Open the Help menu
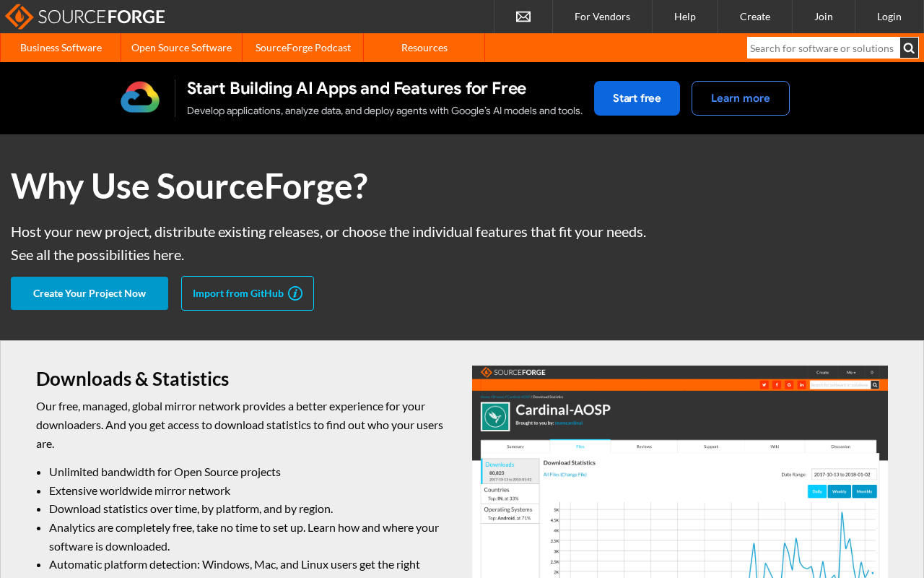Screen dimensions: 924x578 click(685, 17)
